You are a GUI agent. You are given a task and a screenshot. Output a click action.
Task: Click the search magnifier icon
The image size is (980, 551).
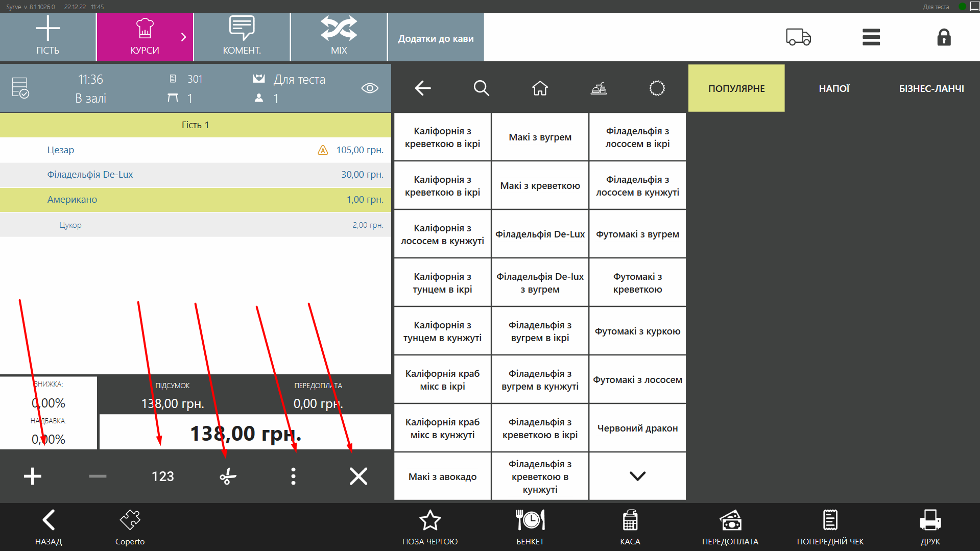481,88
